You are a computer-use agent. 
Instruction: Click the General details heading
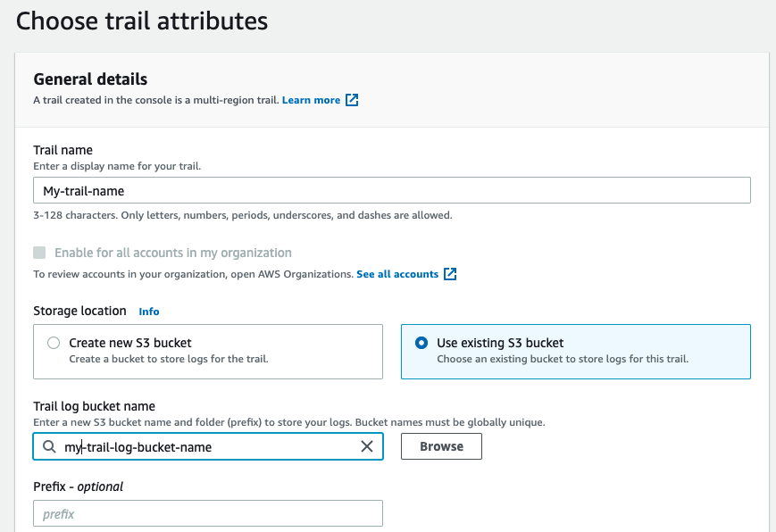pyautogui.click(x=90, y=79)
